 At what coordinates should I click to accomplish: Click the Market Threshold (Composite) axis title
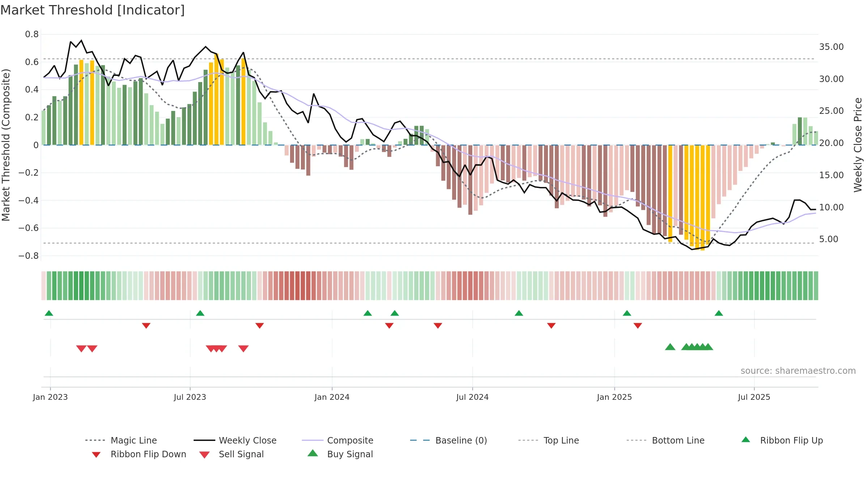point(6,145)
